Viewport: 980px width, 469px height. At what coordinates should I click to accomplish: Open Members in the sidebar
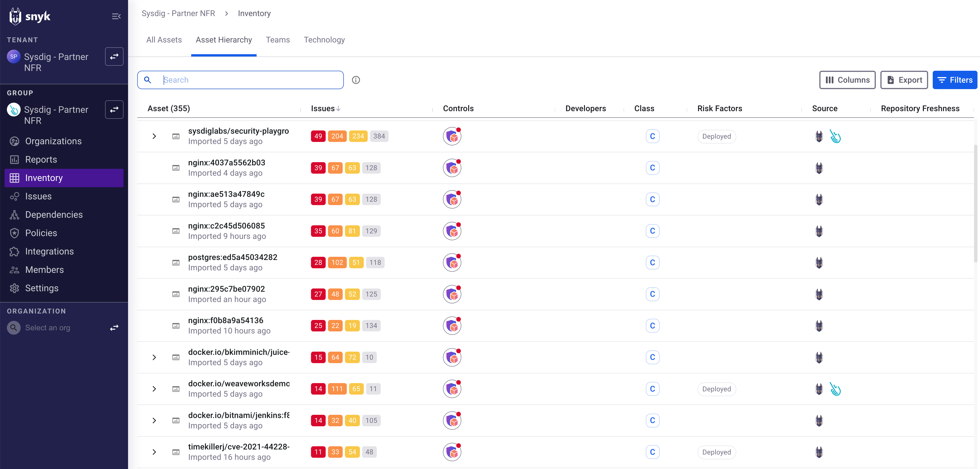(x=64, y=270)
